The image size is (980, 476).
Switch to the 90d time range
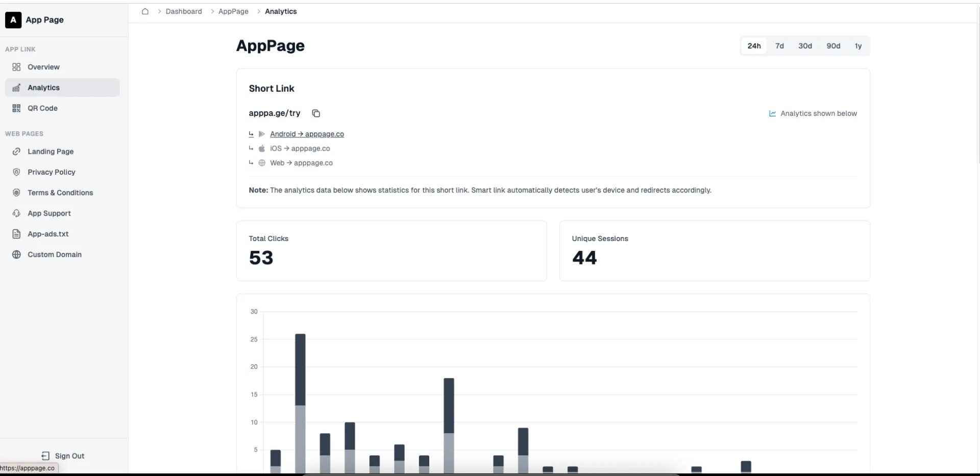834,46
